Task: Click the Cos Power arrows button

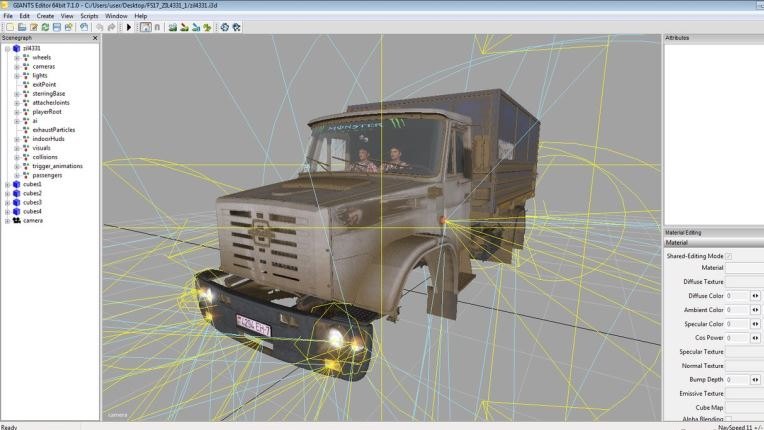Action: coord(755,337)
